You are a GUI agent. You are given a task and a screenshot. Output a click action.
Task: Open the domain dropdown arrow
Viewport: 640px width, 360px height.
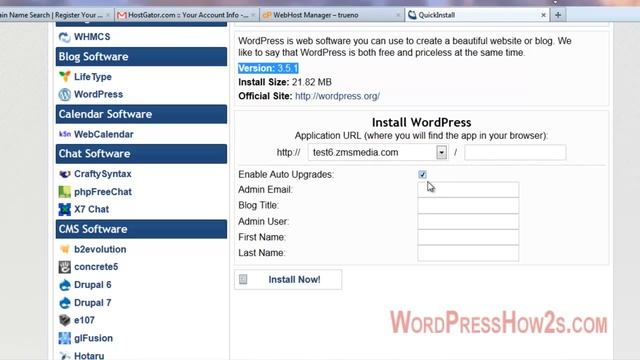click(441, 153)
